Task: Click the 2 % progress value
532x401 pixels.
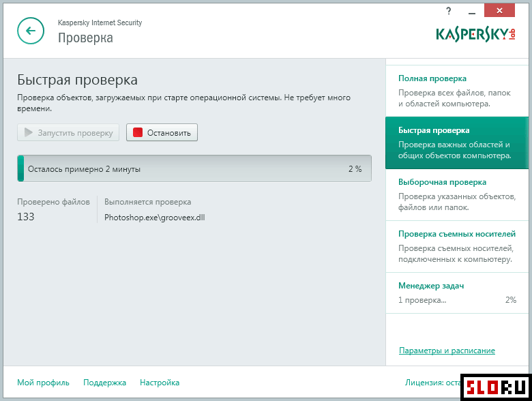Action: [355, 169]
